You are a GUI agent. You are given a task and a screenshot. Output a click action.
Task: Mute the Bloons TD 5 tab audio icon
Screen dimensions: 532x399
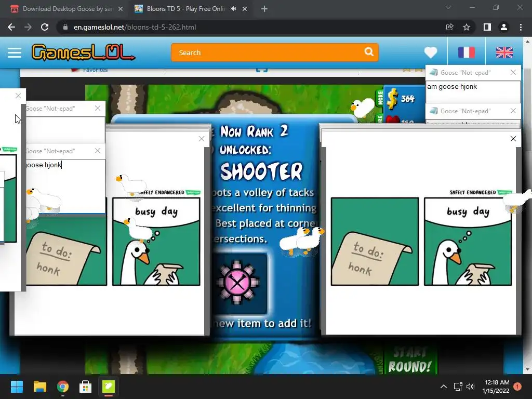coord(233,9)
